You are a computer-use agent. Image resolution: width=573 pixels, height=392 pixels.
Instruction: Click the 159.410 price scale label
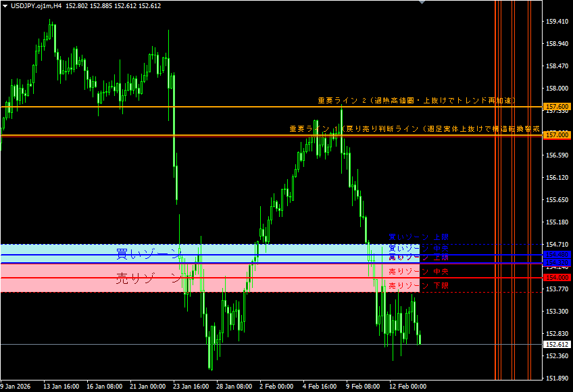click(x=557, y=22)
